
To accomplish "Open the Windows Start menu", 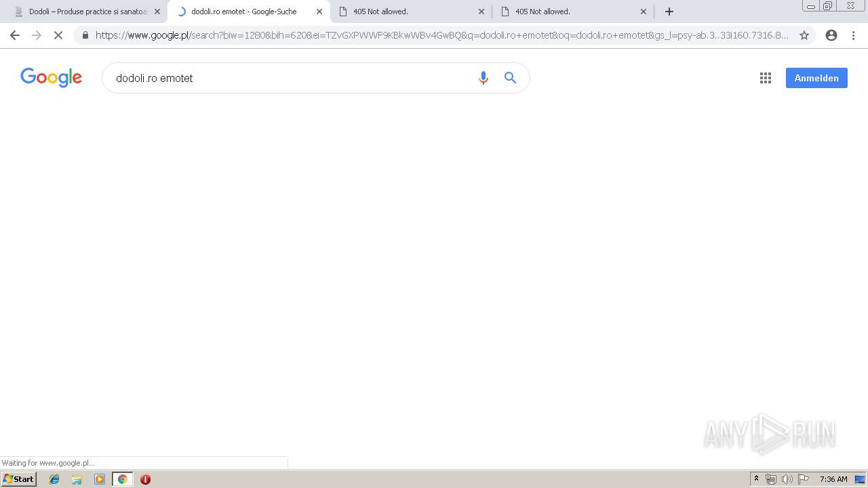I will (x=19, y=479).
